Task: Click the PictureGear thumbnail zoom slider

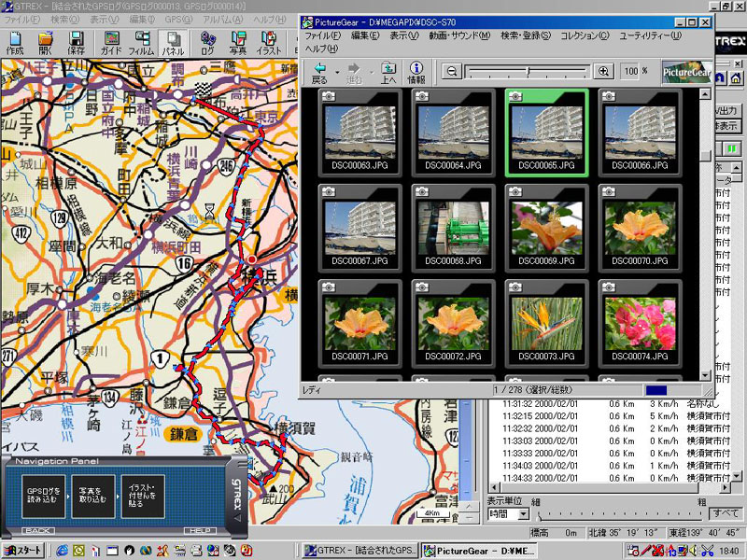Action: 528,71
